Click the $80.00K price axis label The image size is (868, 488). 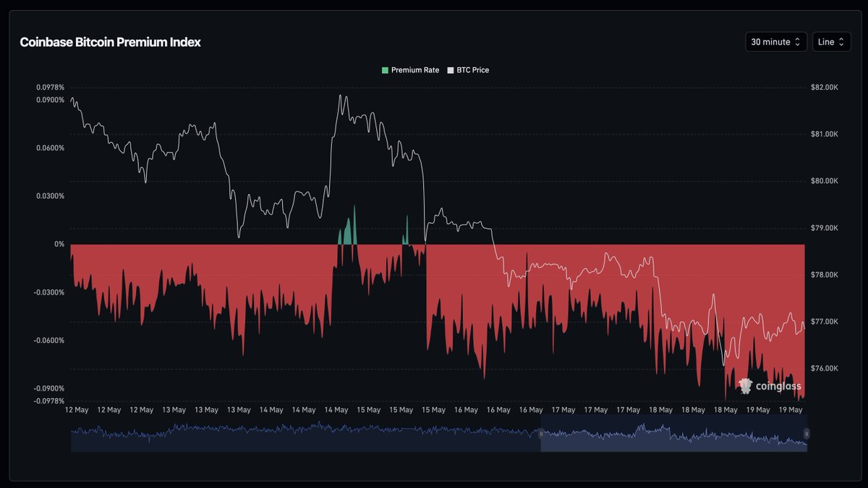(x=825, y=181)
